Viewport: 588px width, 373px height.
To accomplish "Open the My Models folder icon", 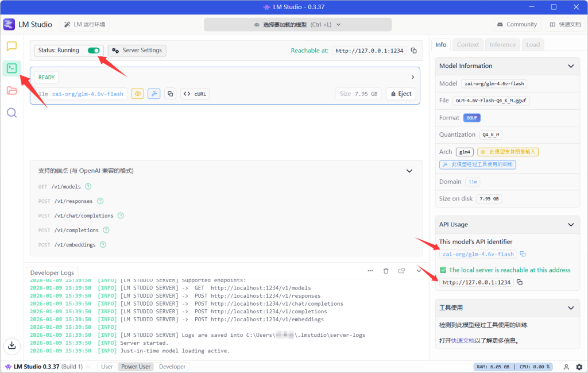I will pyautogui.click(x=11, y=90).
